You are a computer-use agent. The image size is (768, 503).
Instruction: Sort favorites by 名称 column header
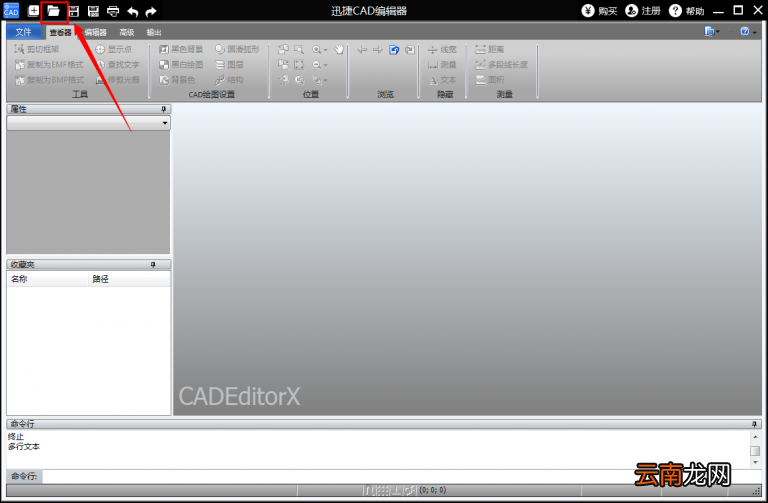click(48, 279)
